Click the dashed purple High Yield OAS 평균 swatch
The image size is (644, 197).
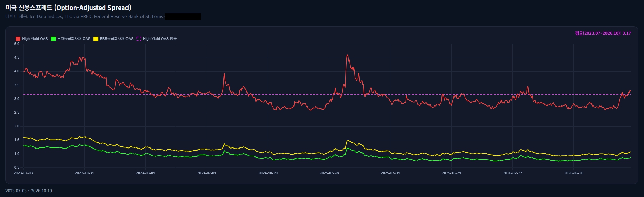pyautogui.click(x=139, y=39)
